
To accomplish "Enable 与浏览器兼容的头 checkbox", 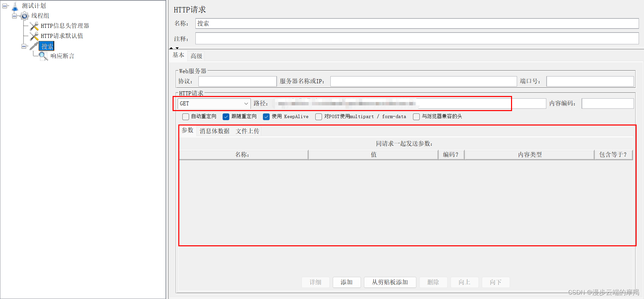I will 416,117.
